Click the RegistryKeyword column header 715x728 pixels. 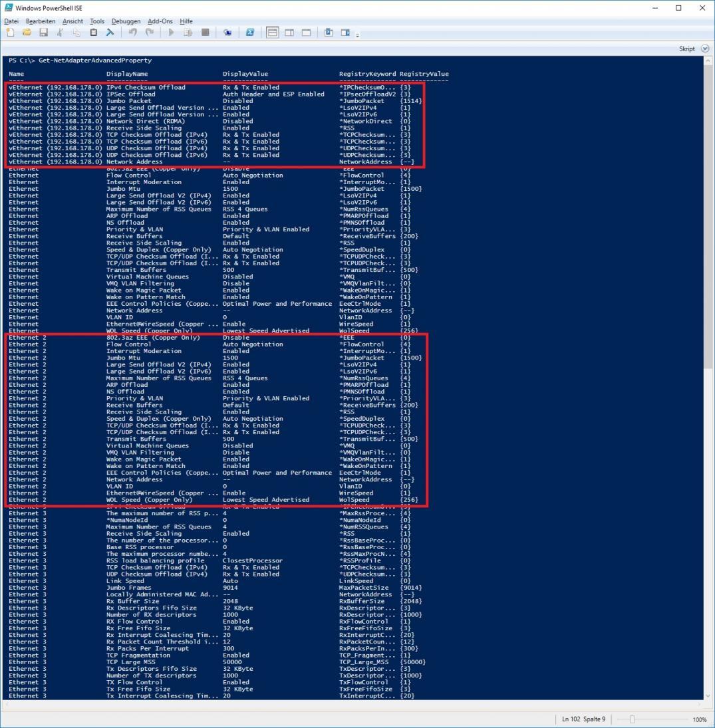coord(368,74)
